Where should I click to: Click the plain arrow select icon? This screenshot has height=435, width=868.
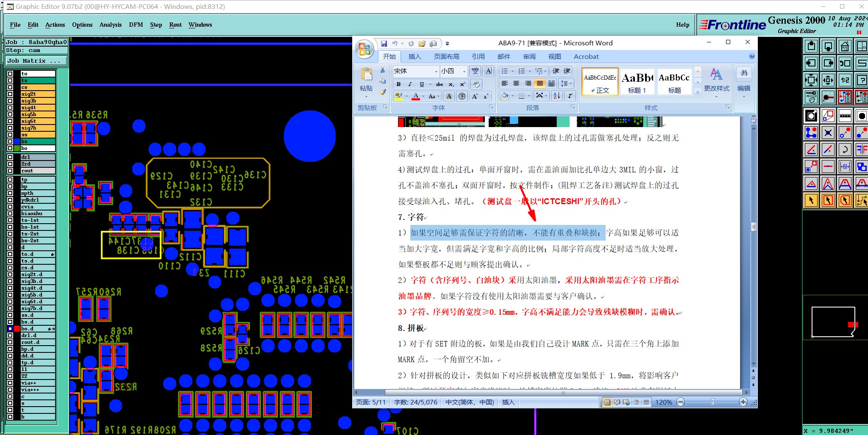811,200
